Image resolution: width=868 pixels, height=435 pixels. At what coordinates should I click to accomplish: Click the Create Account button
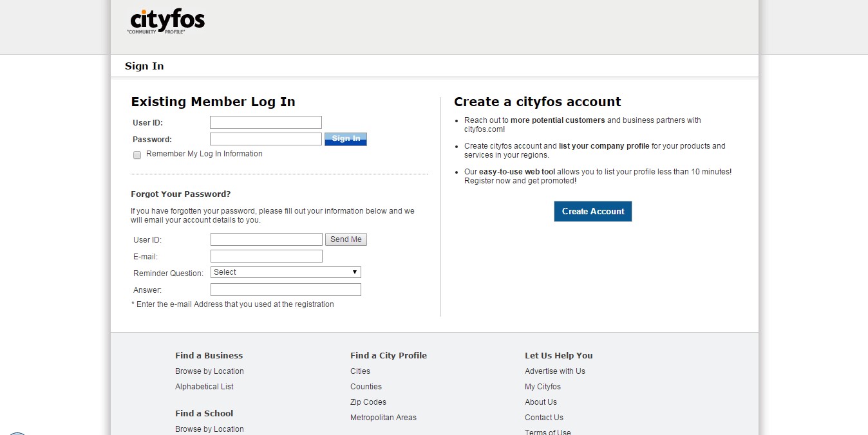[593, 211]
